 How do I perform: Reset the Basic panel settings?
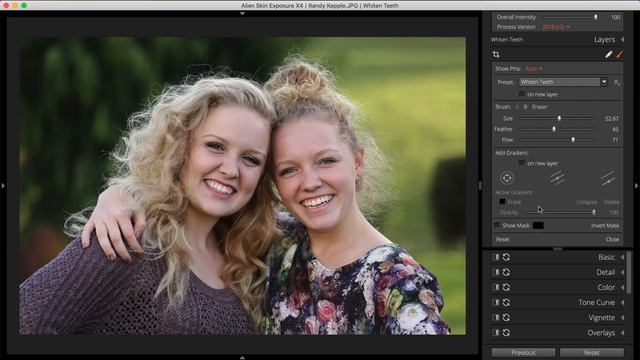(x=506, y=257)
